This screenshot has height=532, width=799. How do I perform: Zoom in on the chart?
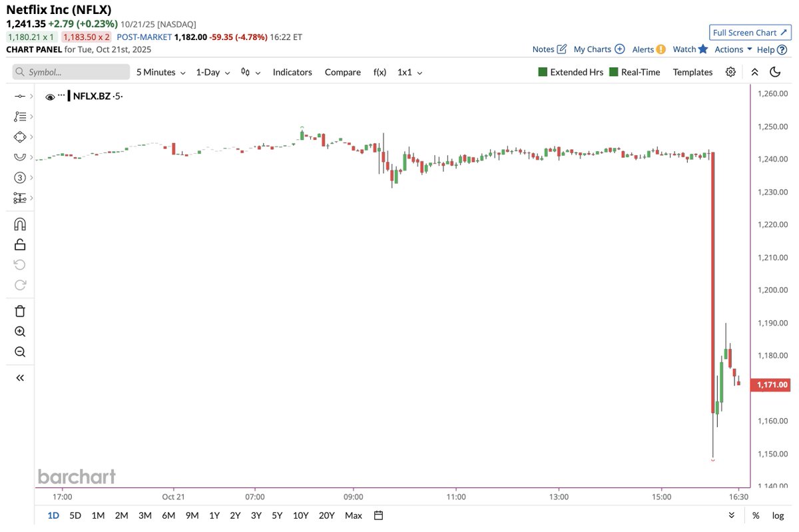pos(20,332)
